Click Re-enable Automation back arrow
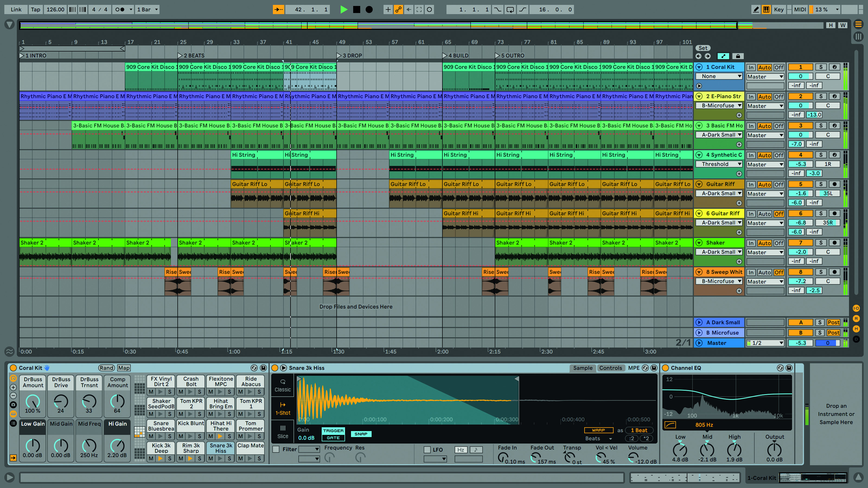Screen dimensions: 868x488 [x=409, y=9]
